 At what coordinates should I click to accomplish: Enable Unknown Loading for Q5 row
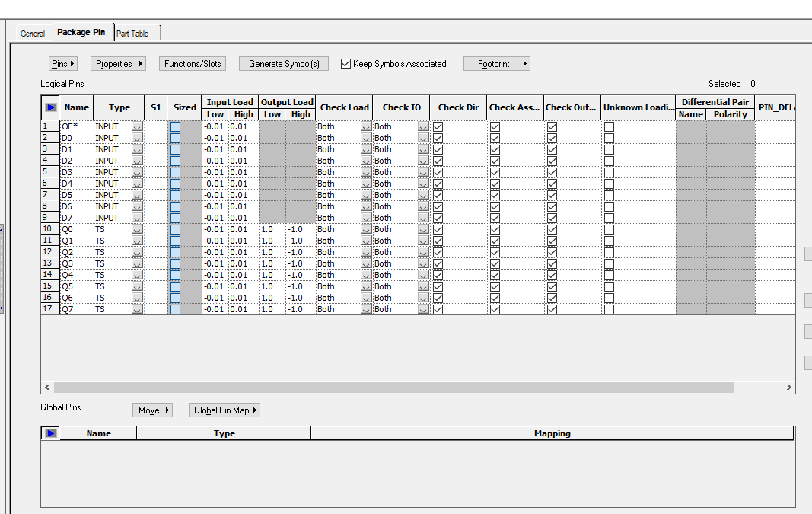pyautogui.click(x=609, y=286)
